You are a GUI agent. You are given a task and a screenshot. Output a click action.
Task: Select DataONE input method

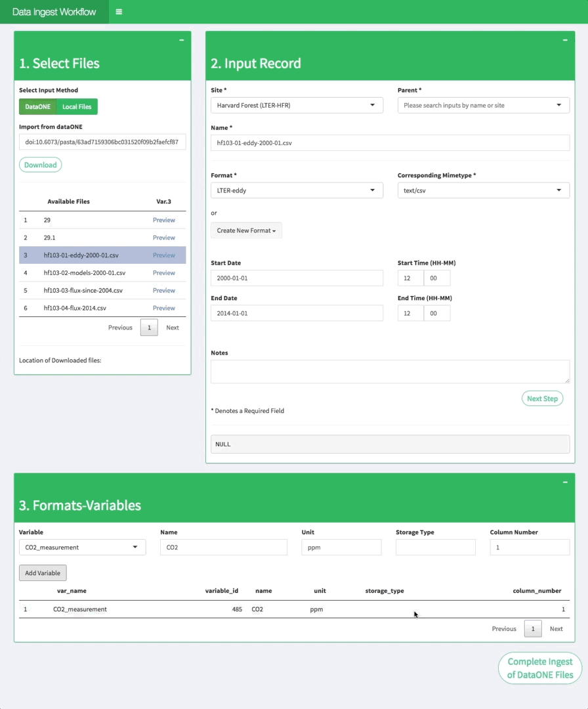(x=37, y=106)
